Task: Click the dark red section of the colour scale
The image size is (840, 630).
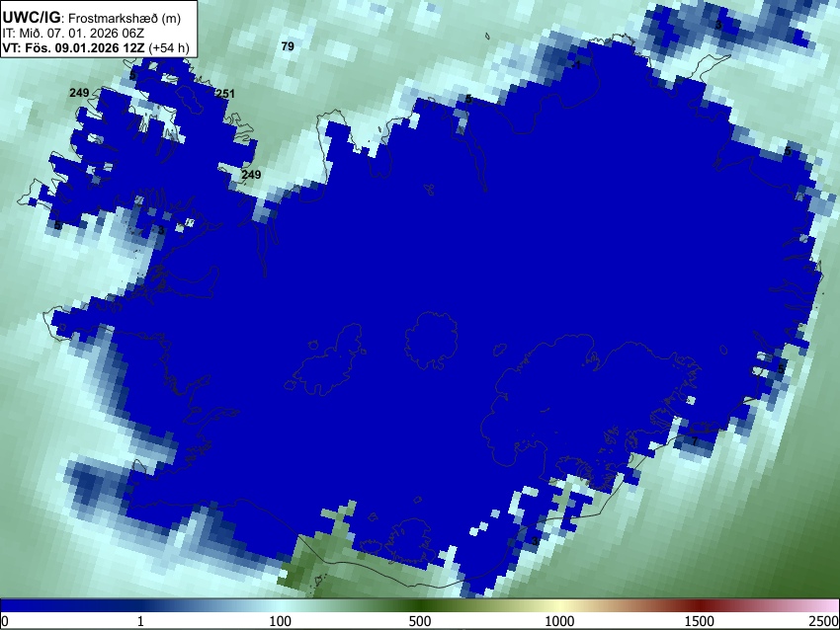Action: pyautogui.click(x=700, y=605)
